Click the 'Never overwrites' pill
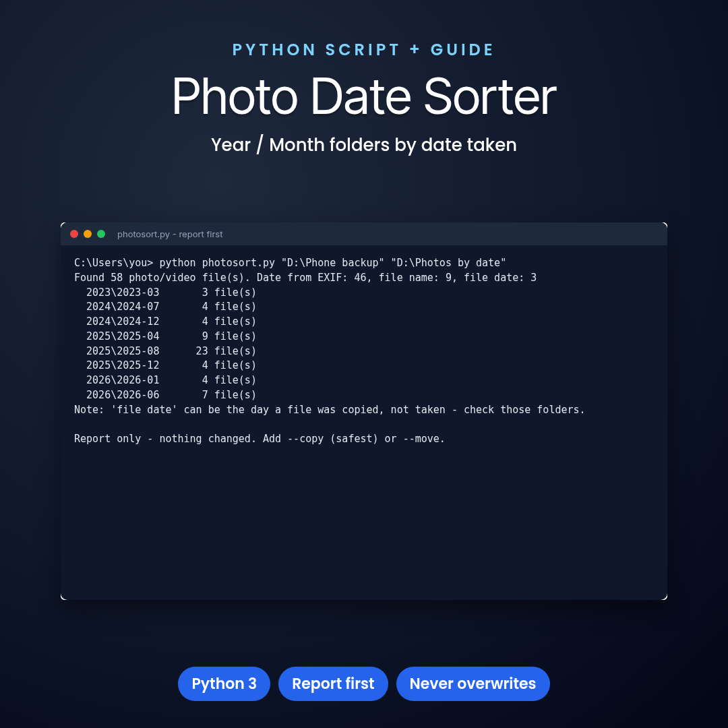The width and height of the screenshot is (728, 728). [x=473, y=684]
